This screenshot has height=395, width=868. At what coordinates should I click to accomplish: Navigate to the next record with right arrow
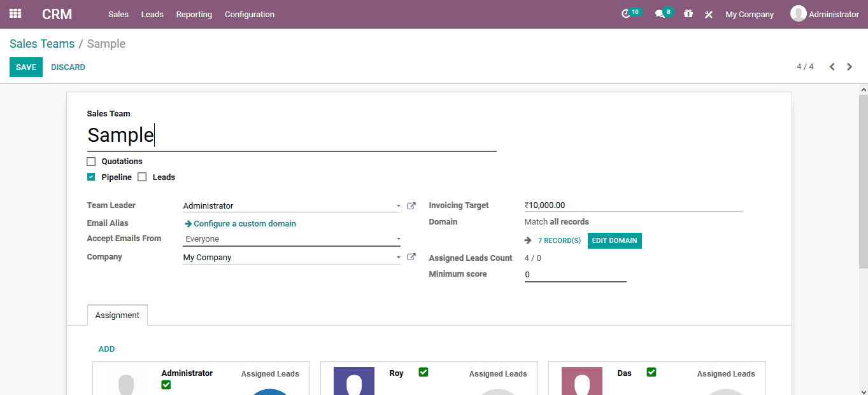tap(850, 66)
